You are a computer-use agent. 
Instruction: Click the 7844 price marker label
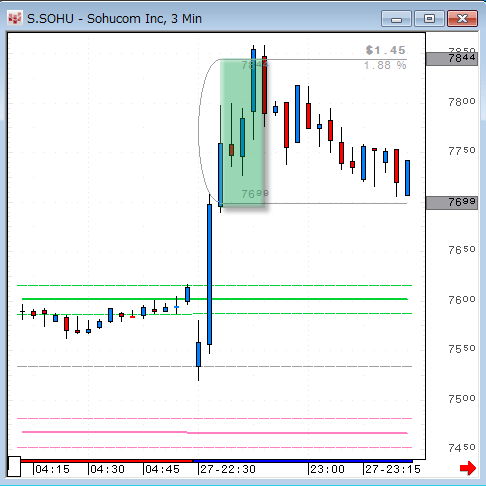[452, 59]
